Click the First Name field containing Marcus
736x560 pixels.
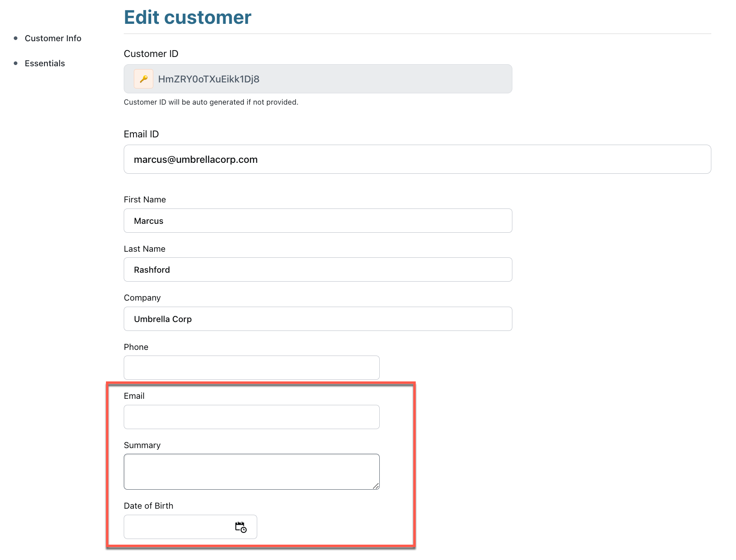coord(317,221)
